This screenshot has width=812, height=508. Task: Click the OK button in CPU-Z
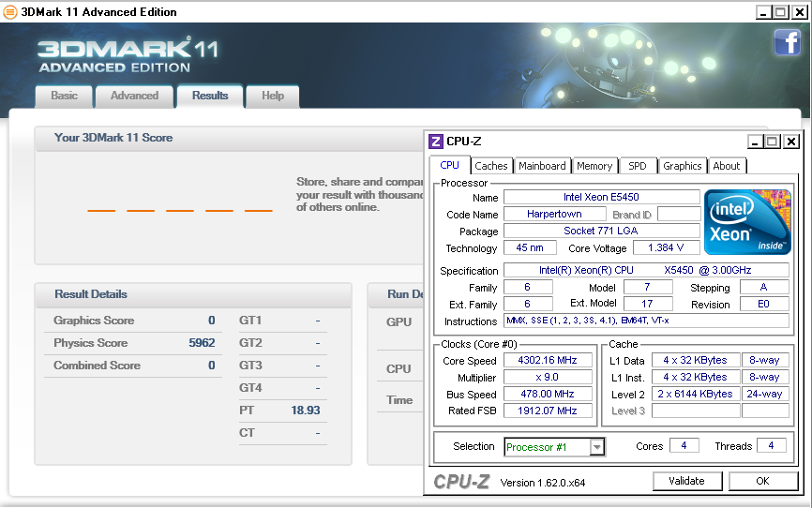(x=763, y=481)
